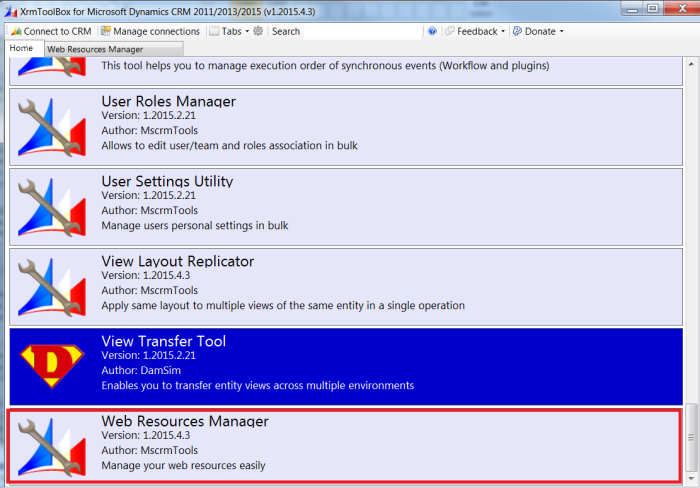Click the vertical scrollbar thumb
The width and height of the screenshot is (700, 488).
pyautogui.click(x=689, y=437)
